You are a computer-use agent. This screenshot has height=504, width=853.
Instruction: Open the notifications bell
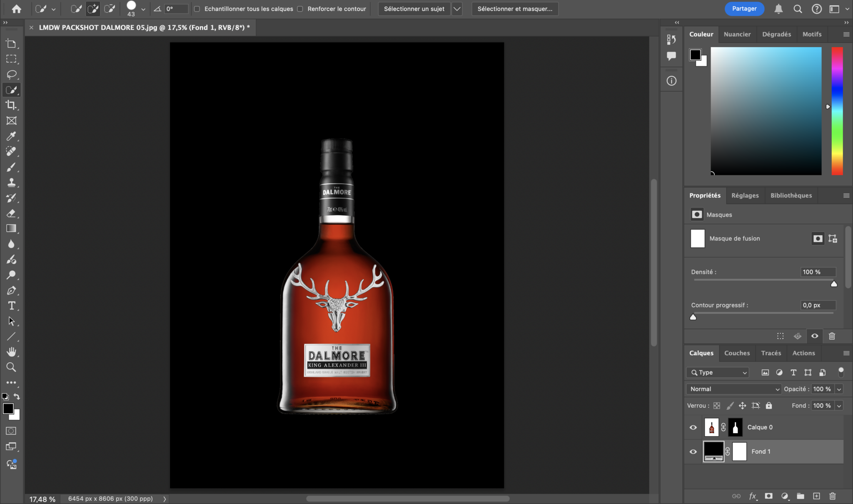[x=778, y=9]
